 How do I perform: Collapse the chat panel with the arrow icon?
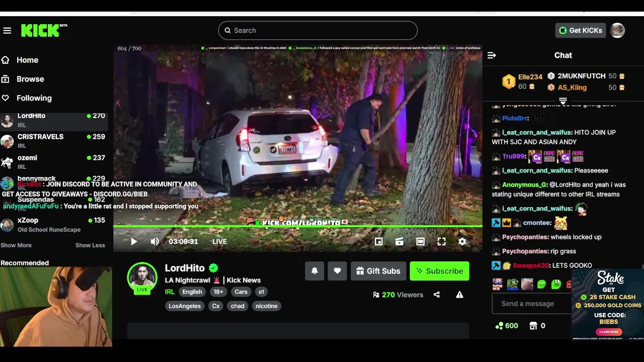tap(492, 55)
